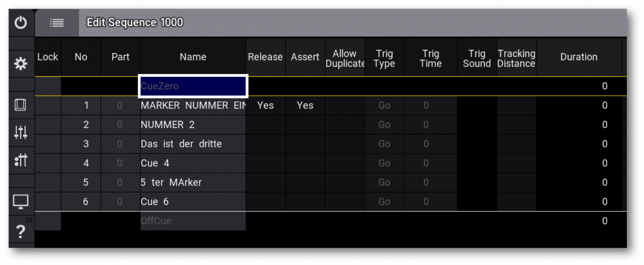Image resolution: width=644 pixels, height=265 pixels.
Task: Toggle Release cell for cue NUMMER 2
Action: pos(265,125)
